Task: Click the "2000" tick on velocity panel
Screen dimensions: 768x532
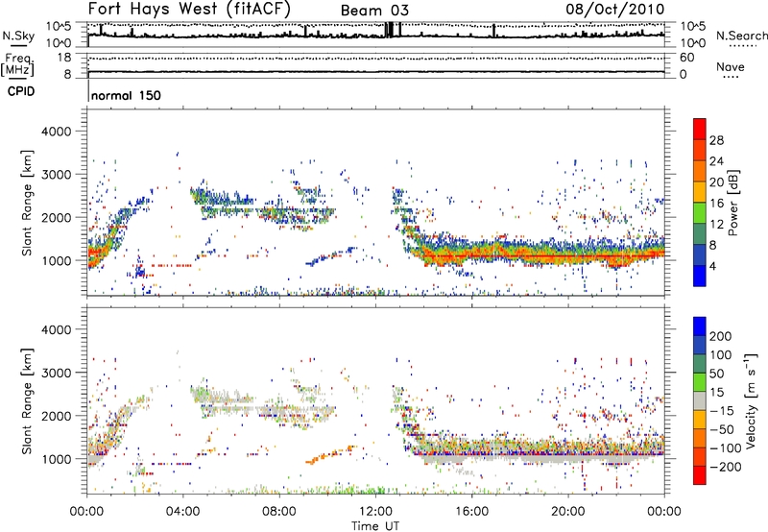Action: [x=57, y=416]
